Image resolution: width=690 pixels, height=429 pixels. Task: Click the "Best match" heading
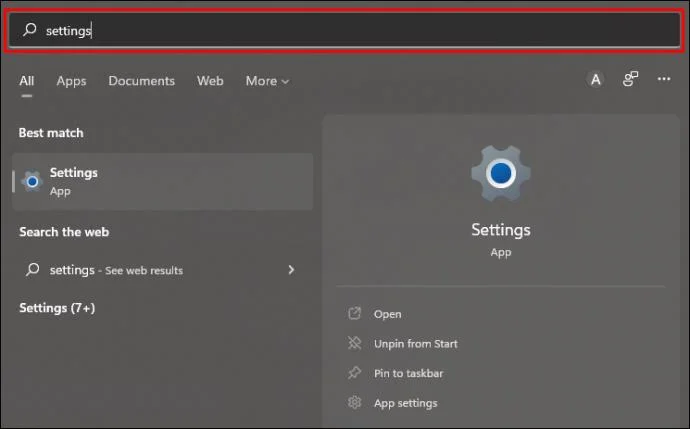51,133
